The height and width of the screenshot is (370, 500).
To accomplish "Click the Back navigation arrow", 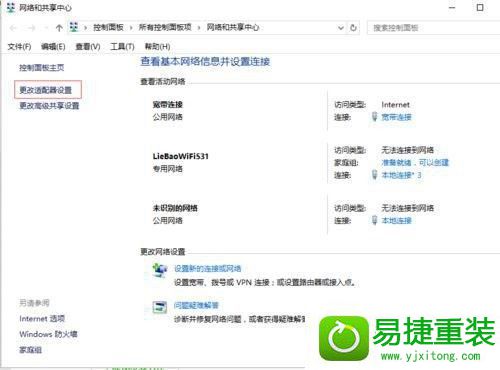I will coord(13,28).
